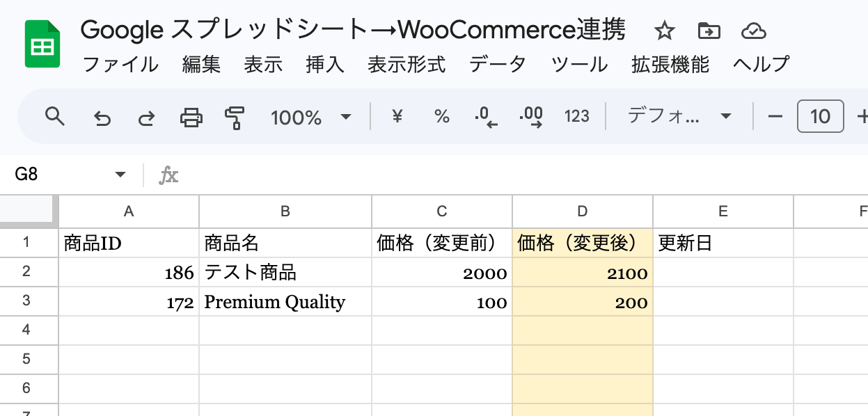This screenshot has width=868, height=416.
Task: Open the Google Sheets home icon
Action: pyautogui.click(x=43, y=44)
